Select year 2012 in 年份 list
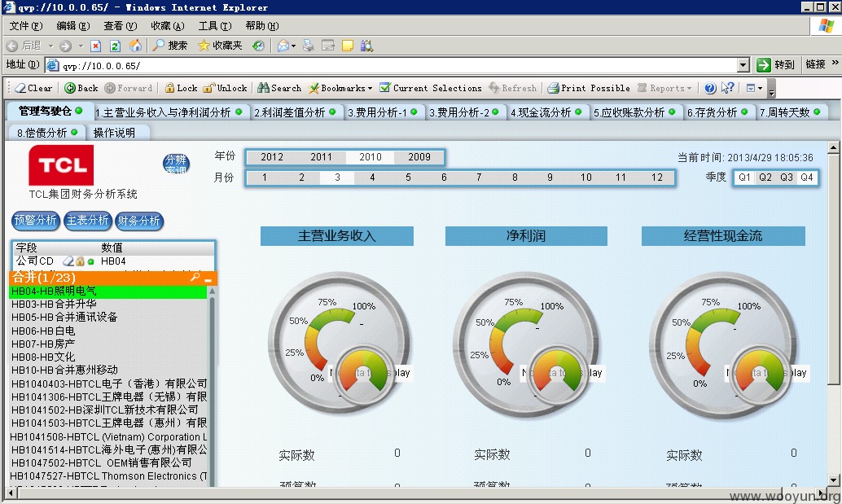 (272, 156)
